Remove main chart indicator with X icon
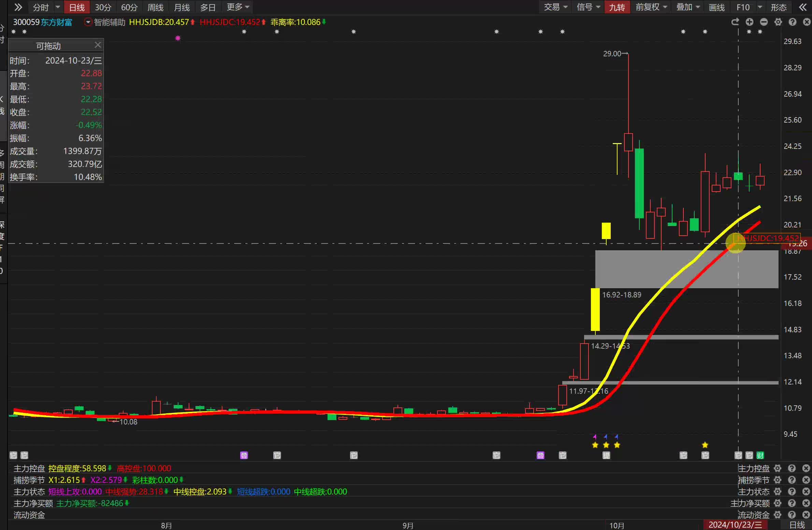The image size is (812, 530). 807,22
